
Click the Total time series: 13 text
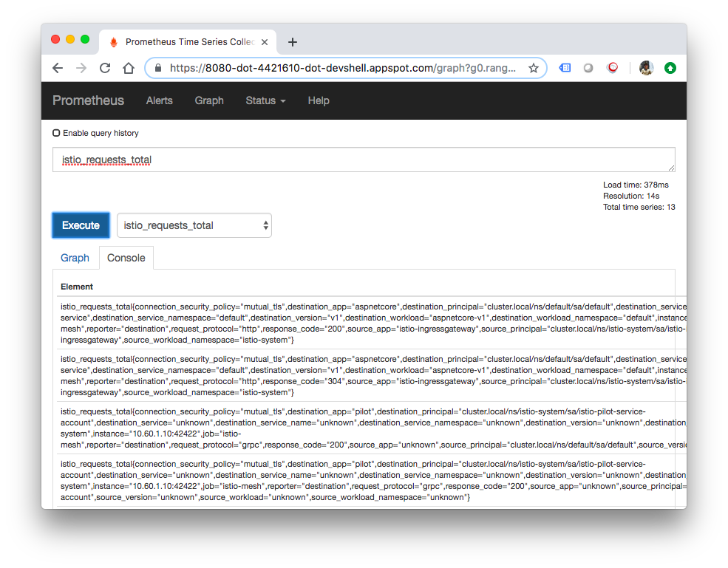click(x=639, y=208)
